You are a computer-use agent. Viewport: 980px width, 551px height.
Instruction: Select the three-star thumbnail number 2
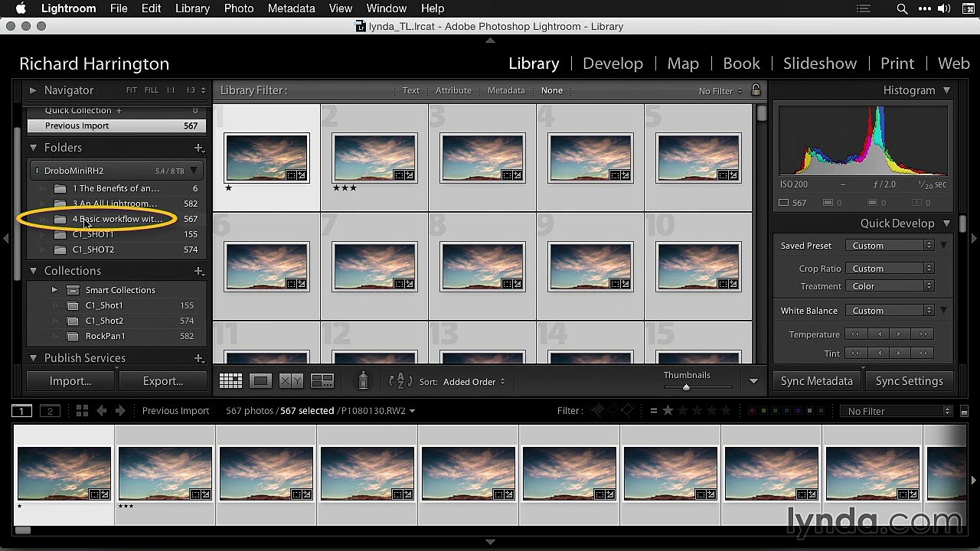(x=374, y=158)
